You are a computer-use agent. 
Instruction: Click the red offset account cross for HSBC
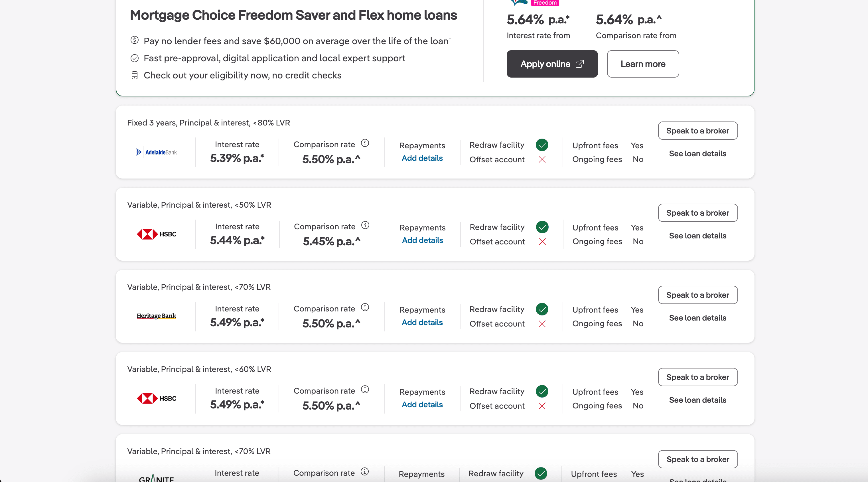click(542, 242)
